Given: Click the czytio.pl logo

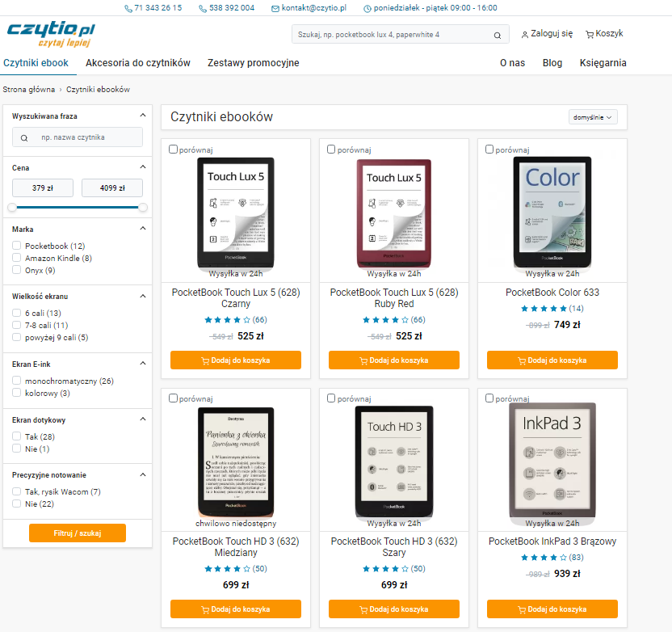Looking at the screenshot, I should tap(51, 33).
